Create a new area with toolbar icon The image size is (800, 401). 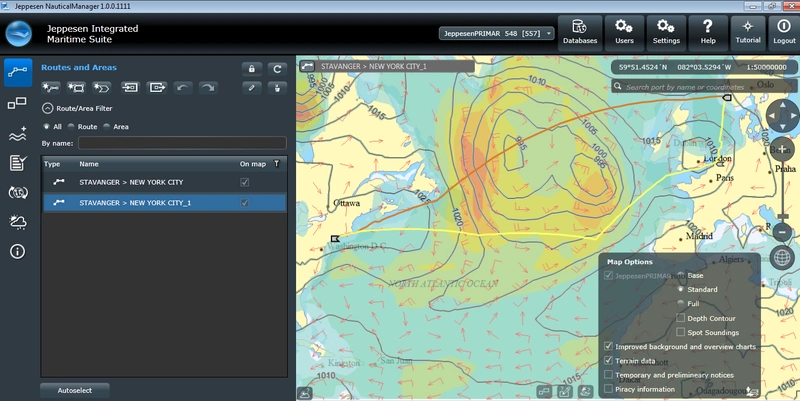point(77,88)
